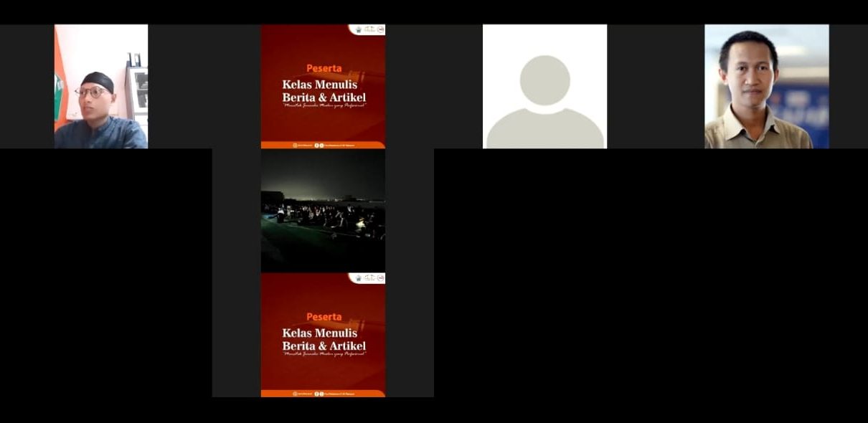Click the logo badge on poster below night photo
Viewport: 868px width, 423px height.
pyautogui.click(x=367, y=278)
